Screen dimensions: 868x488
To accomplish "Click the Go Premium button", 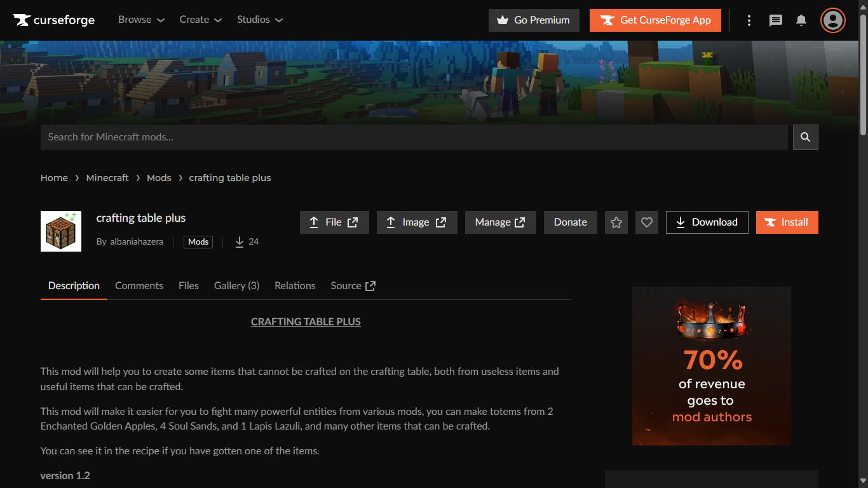I will click(x=534, y=20).
